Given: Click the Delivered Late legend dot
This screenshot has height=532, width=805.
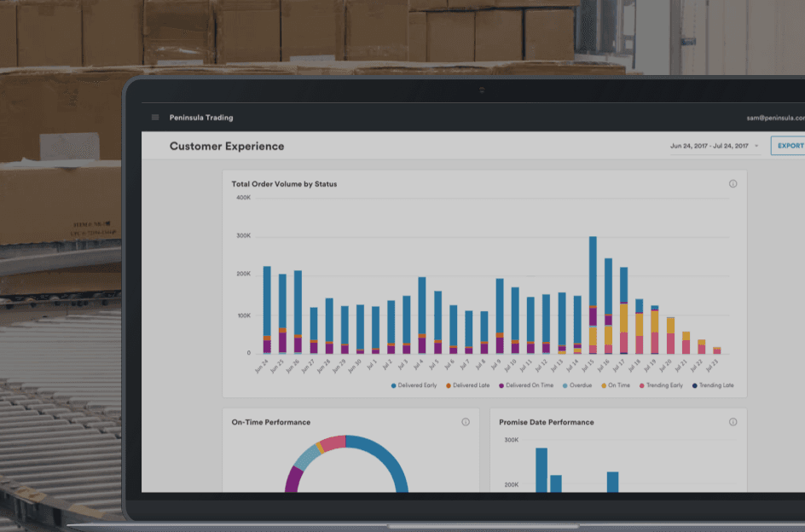Looking at the screenshot, I should click(x=449, y=385).
